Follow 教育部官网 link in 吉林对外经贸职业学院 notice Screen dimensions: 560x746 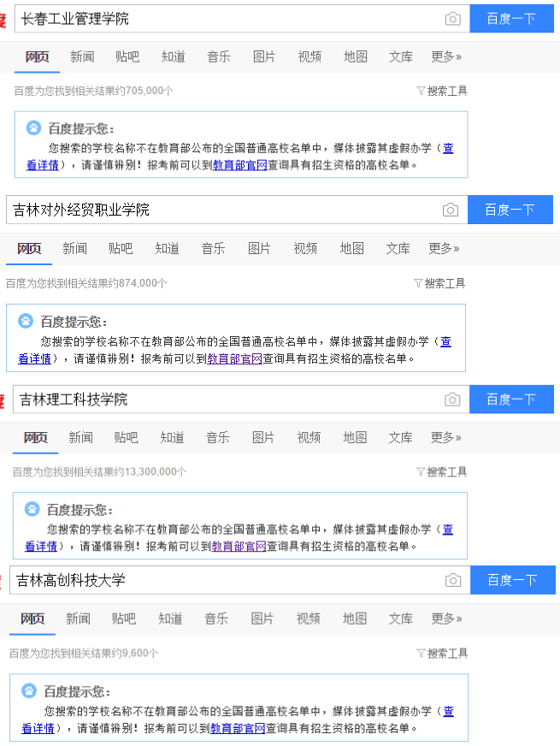coord(235,358)
